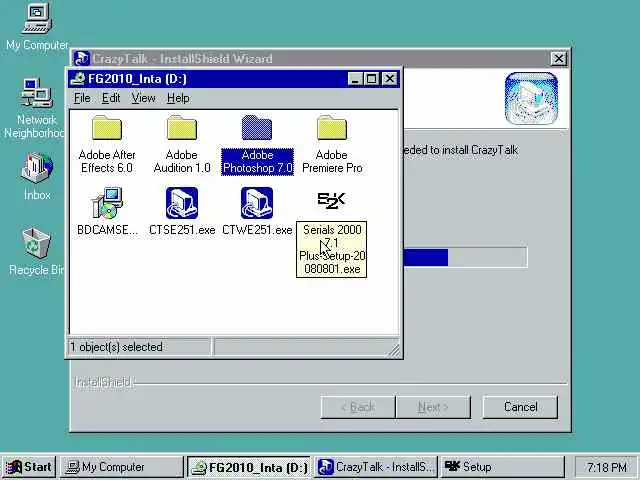
Task: Close the FG2010_Inta (D:) window
Action: click(x=389, y=79)
